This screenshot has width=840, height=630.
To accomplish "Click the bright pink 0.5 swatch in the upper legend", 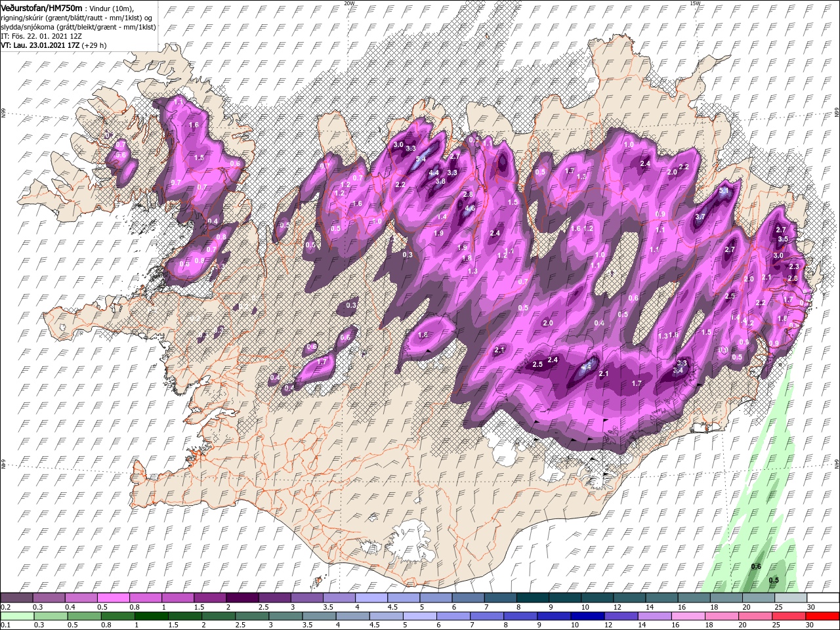I will click(x=113, y=597).
